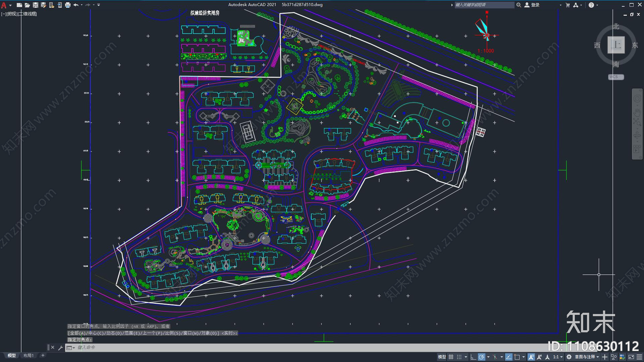This screenshot has height=362, width=644.
Task: Toggle snap mode dotted-grid icon
Action: coord(459,357)
